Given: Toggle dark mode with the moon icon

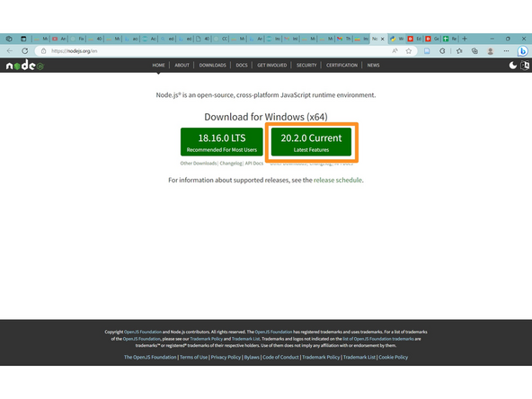Looking at the screenshot, I should click(x=512, y=65).
